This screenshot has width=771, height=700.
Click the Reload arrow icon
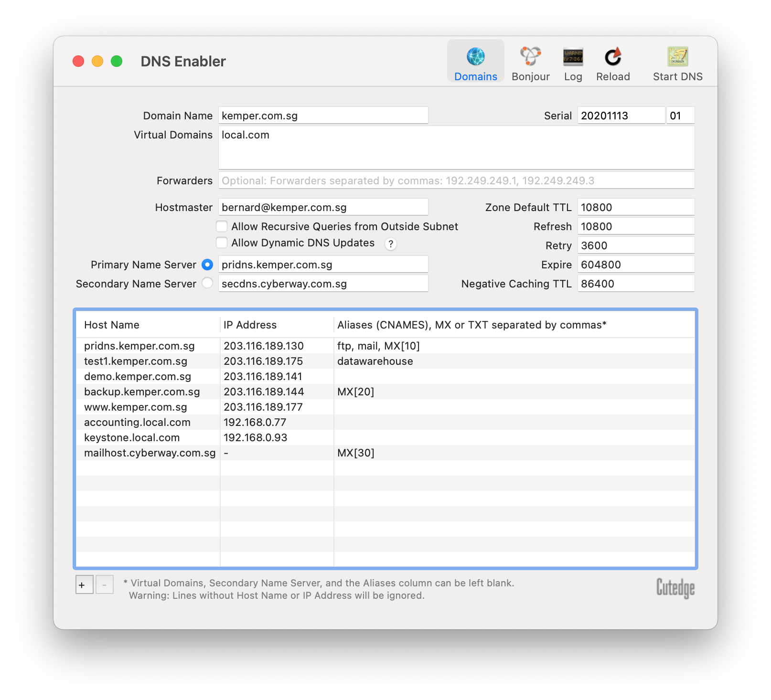pos(613,57)
